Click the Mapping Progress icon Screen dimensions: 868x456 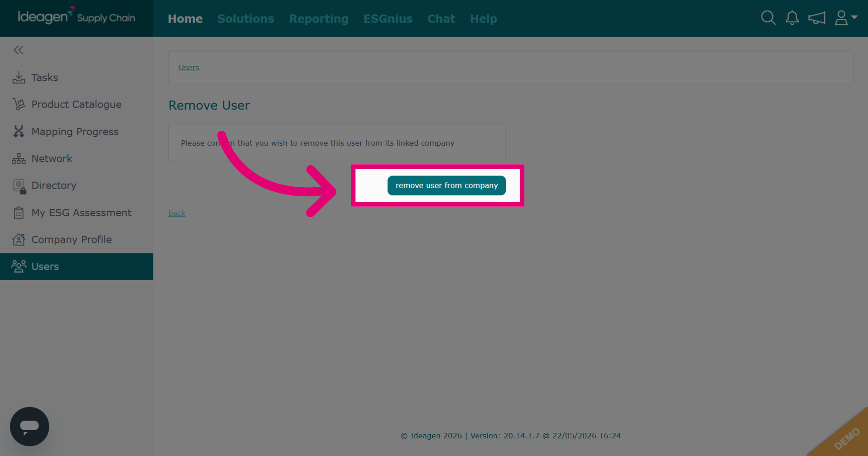point(19,132)
